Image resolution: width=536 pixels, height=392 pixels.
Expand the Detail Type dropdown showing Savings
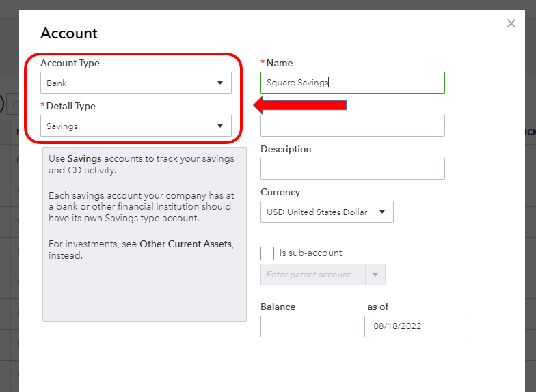[135, 126]
